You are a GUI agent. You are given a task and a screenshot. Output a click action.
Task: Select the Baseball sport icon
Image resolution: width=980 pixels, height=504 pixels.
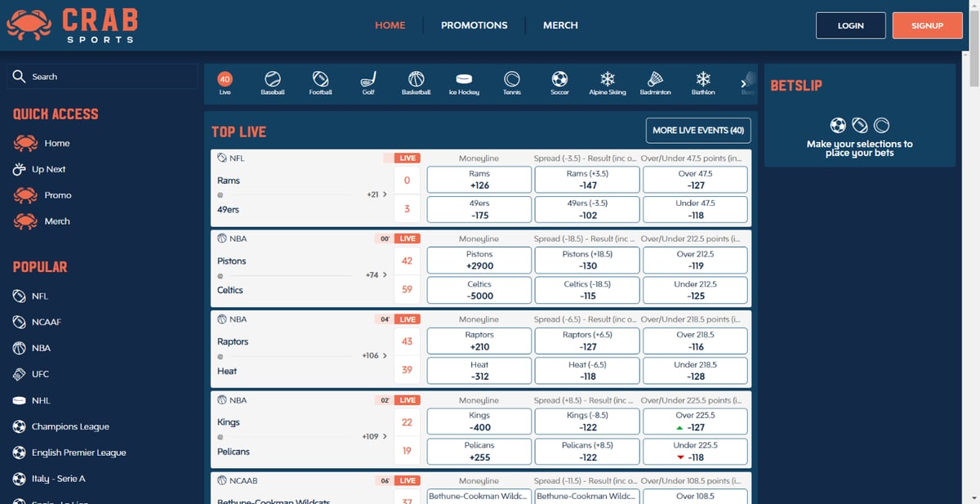tap(273, 83)
